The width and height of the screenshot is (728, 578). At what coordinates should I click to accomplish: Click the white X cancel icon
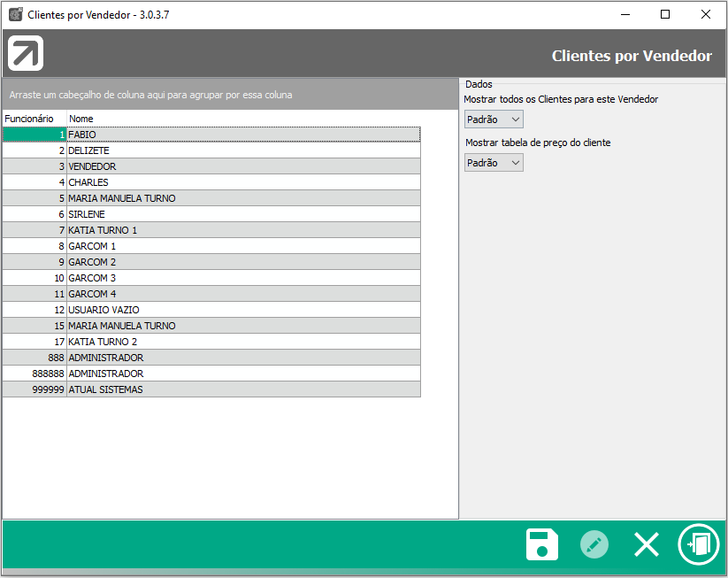(647, 544)
